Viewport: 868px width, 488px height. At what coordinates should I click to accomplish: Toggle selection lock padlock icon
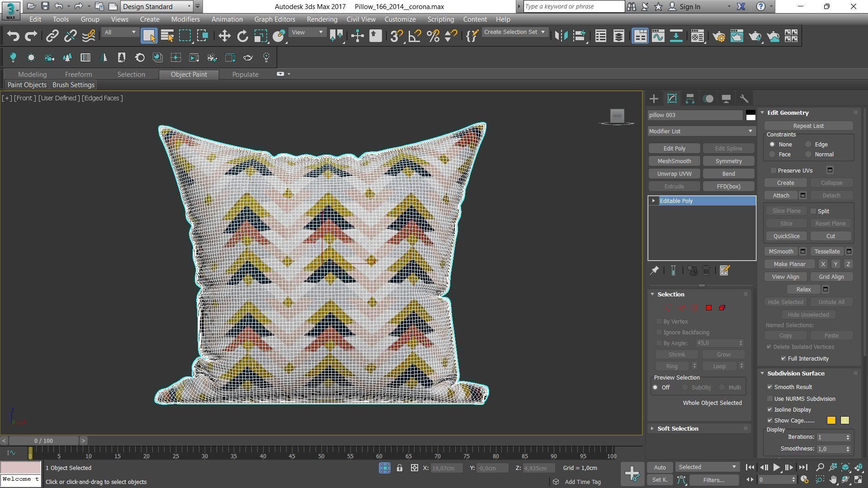(x=400, y=468)
